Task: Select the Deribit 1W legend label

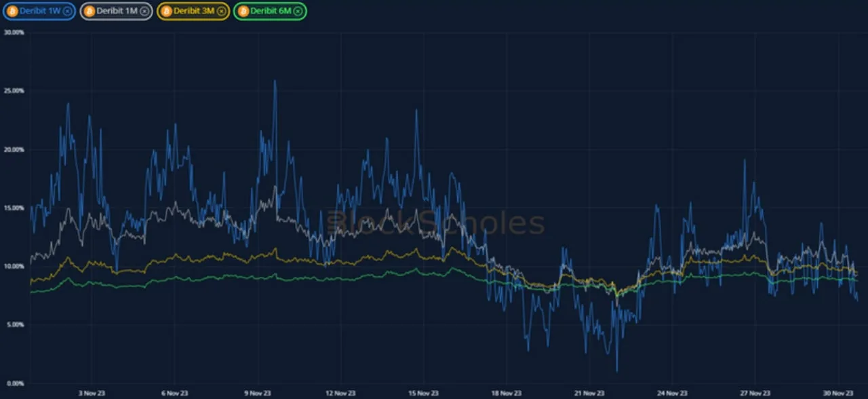Action: coord(40,11)
